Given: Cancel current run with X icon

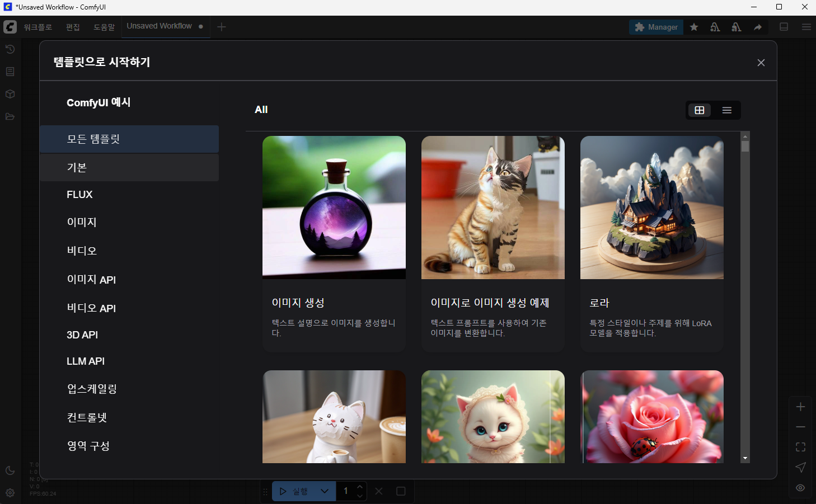Looking at the screenshot, I should (x=379, y=491).
